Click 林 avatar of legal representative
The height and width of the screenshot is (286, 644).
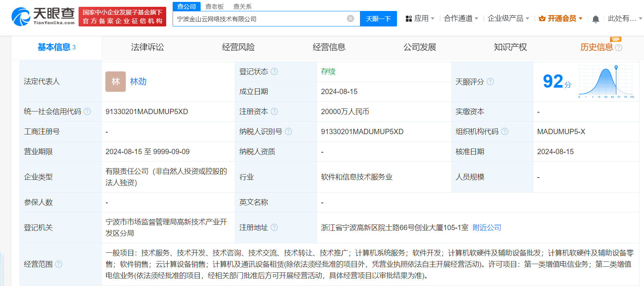[x=116, y=82]
